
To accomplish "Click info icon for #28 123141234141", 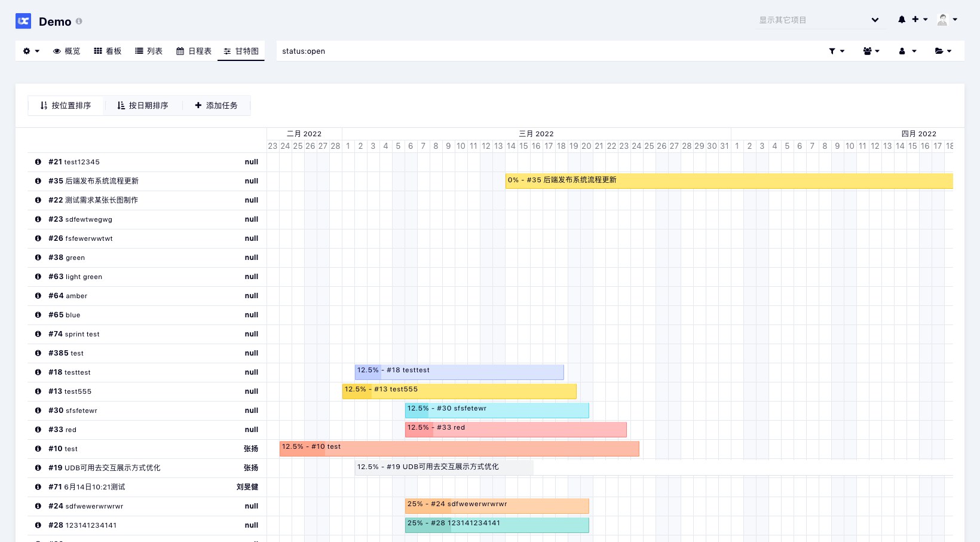I will [x=38, y=525].
